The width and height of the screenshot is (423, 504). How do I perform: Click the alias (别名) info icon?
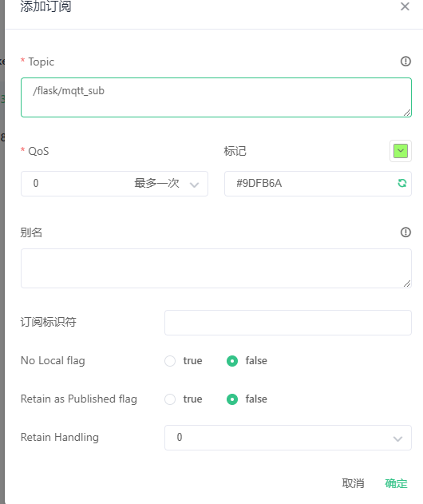tap(405, 232)
